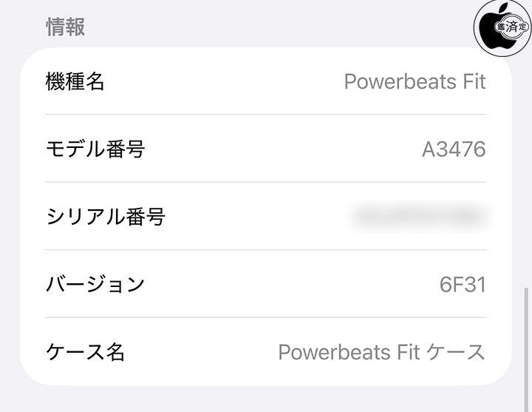Click the divider line above ケース名 row
The height and width of the screenshot is (412, 532).
[266, 317]
